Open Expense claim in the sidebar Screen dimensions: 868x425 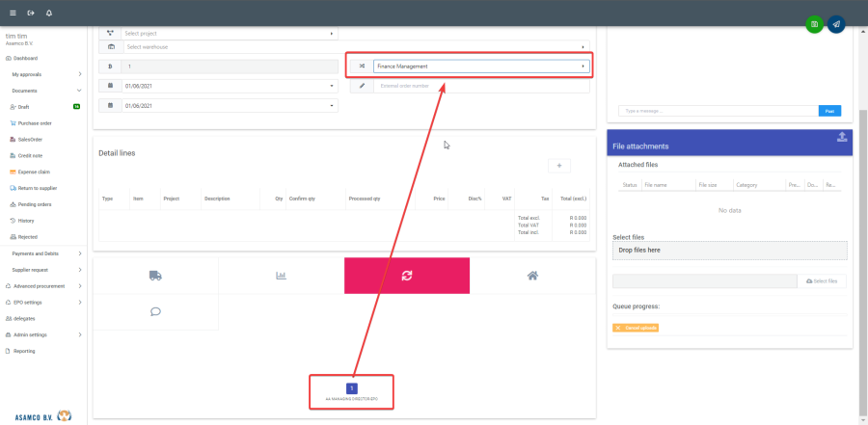35,172
